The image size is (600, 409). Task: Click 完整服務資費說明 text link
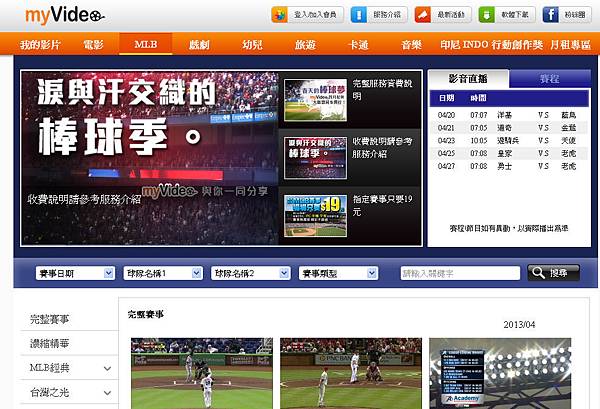coord(382,90)
